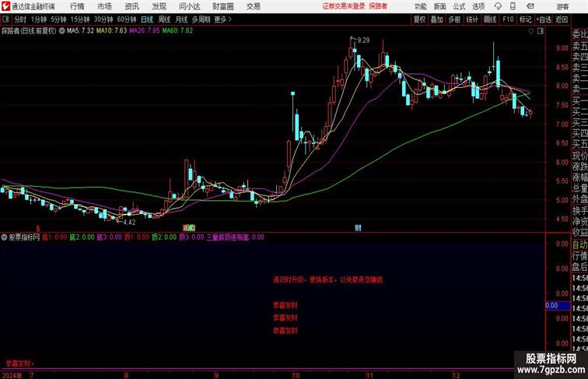Open the 功能 menu
This screenshot has height=379, width=588.
(x=420, y=6)
